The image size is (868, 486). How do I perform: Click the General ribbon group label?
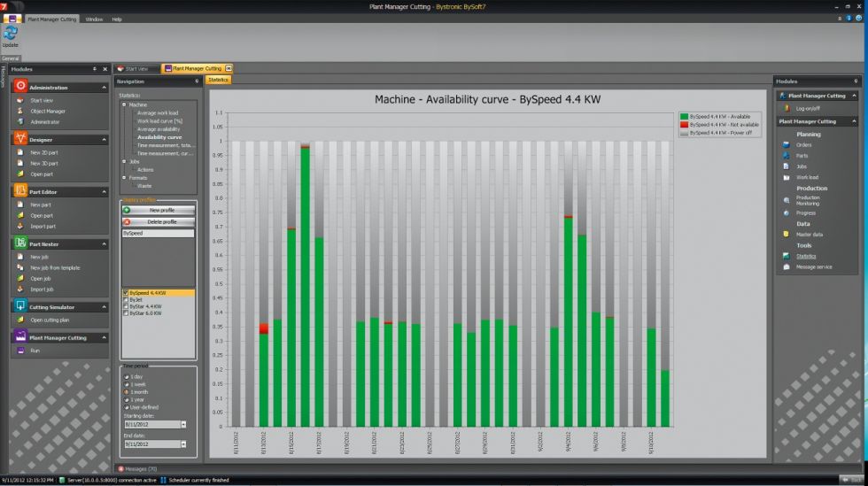pos(10,58)
